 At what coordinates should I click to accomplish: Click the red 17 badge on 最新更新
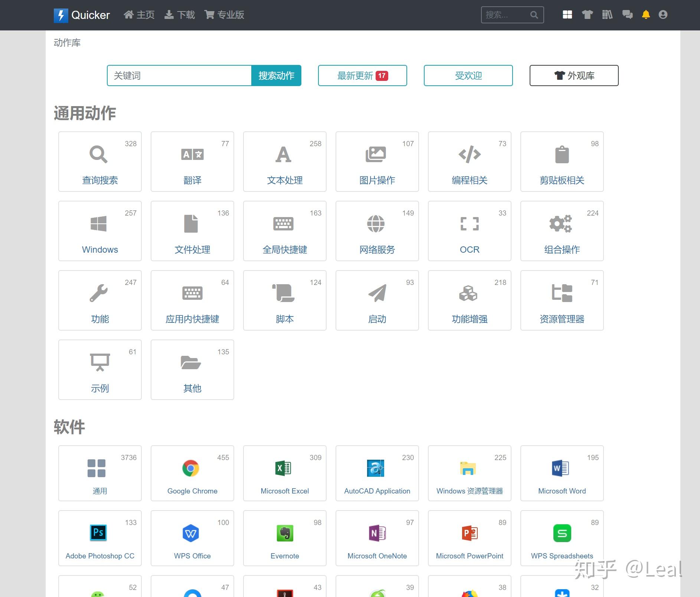382,76
